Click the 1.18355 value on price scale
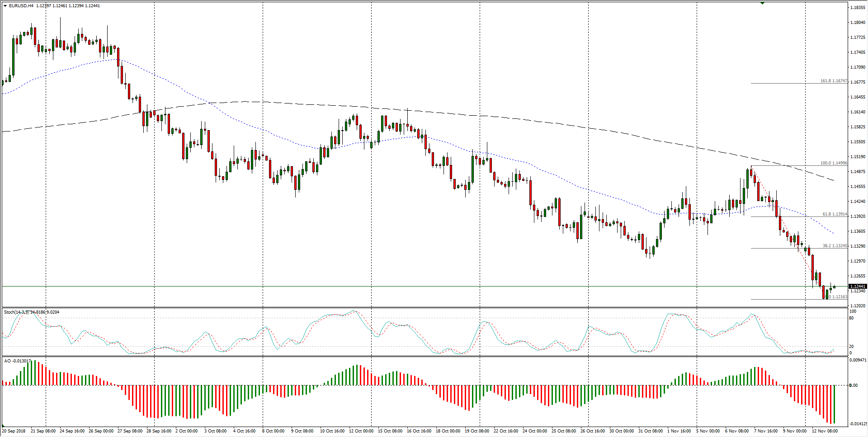 [858, 8]
